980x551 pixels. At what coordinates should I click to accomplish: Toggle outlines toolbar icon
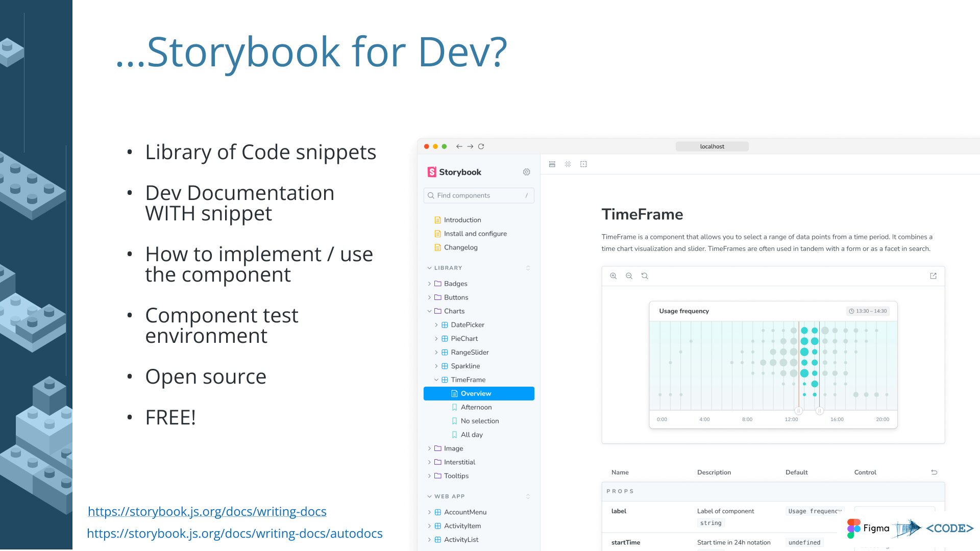(583, 164)
